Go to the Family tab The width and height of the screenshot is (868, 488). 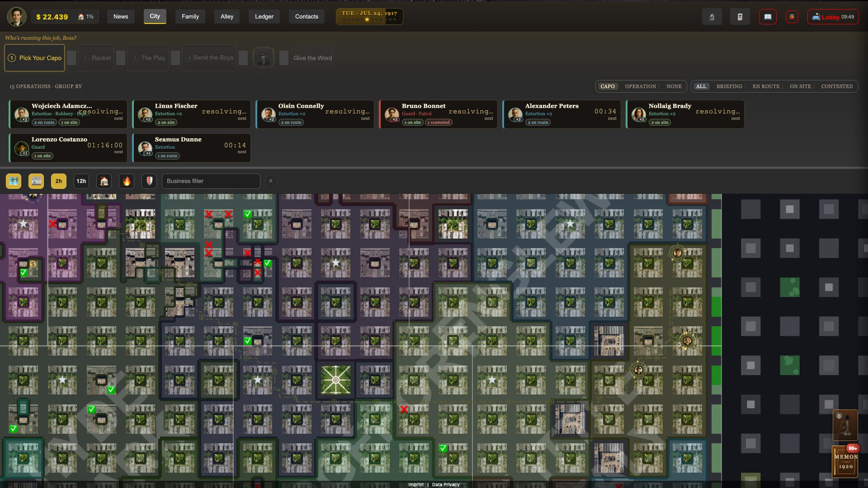190,17
